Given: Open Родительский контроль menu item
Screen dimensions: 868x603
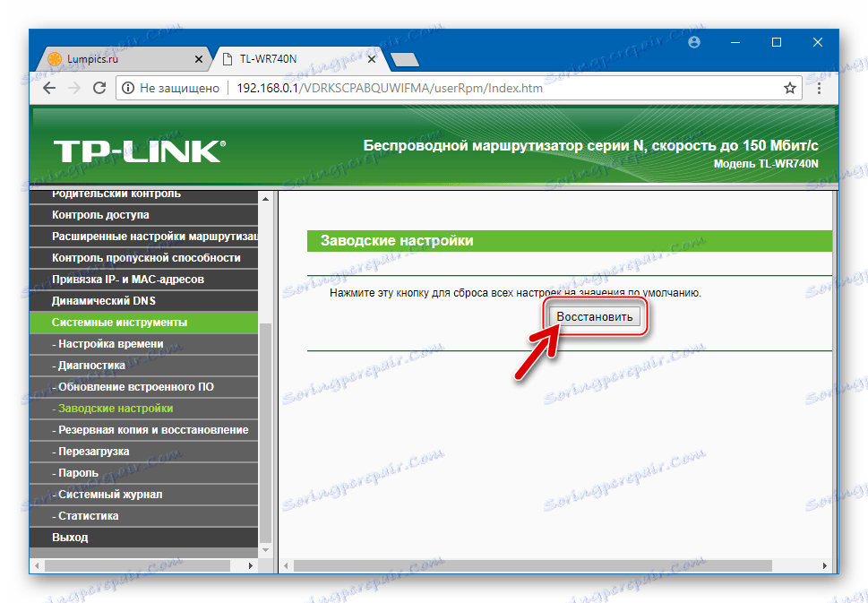Looking at the screenshot, I should point(144,194).
